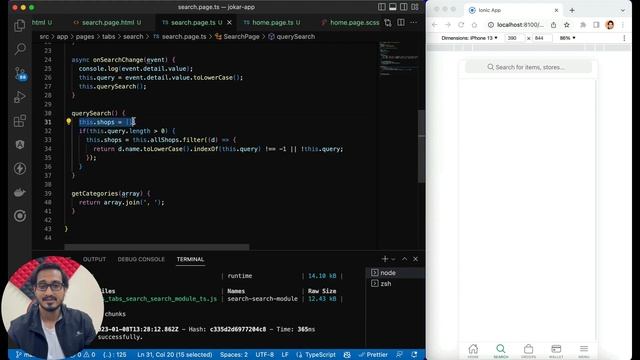The width and height of the screenshot is (640, 360).
Task: Toggle primary side bar layout icon
Action: [382, 7]
